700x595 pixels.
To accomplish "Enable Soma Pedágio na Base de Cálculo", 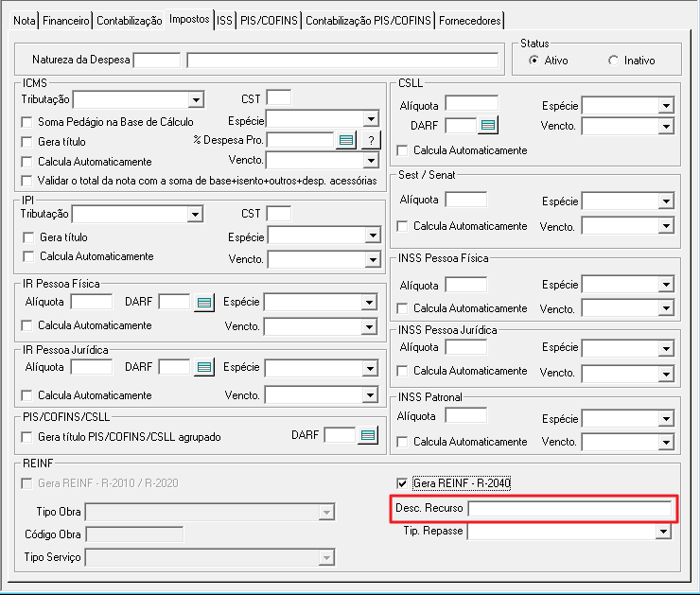I will 26,122.
